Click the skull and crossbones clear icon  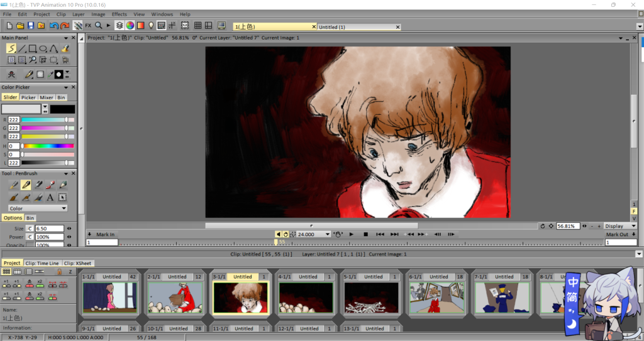click(x=11, y=74)
